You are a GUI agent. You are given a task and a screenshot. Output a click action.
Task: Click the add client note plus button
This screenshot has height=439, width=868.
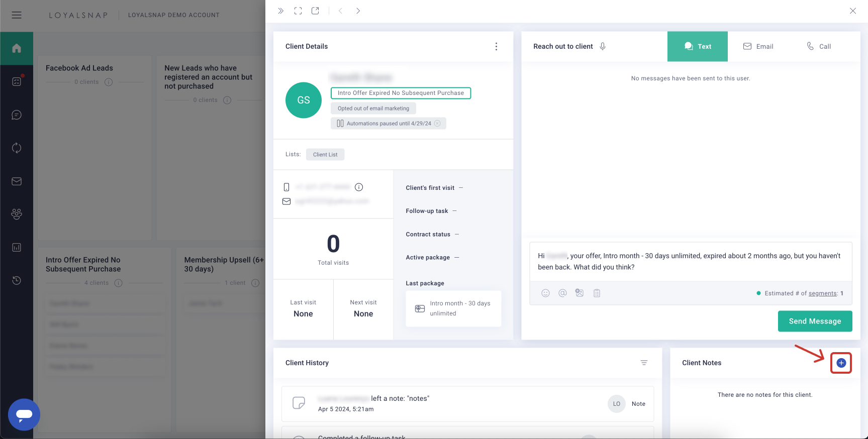click(x=841, y=363)
